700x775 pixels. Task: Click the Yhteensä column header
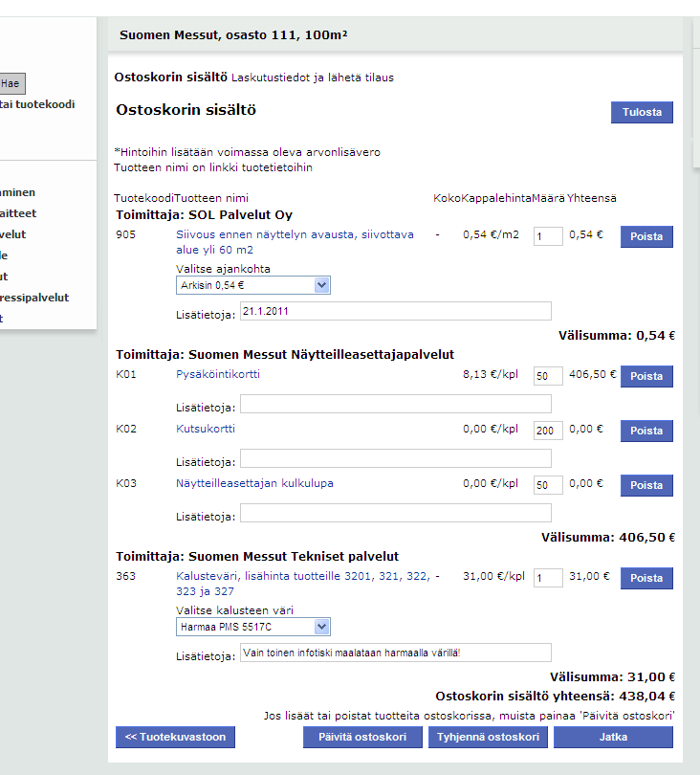click(x=592, y=198)
